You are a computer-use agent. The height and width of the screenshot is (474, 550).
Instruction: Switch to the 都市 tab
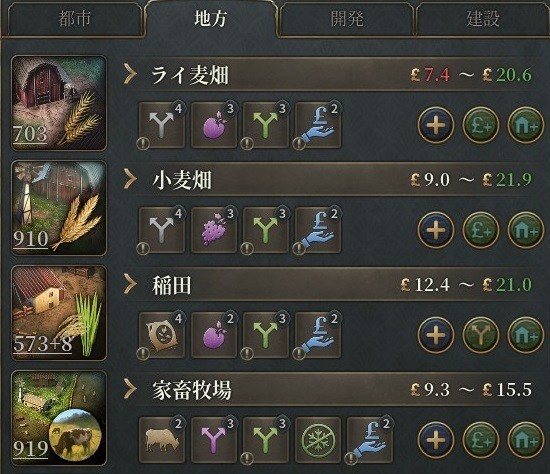[74, 19]
